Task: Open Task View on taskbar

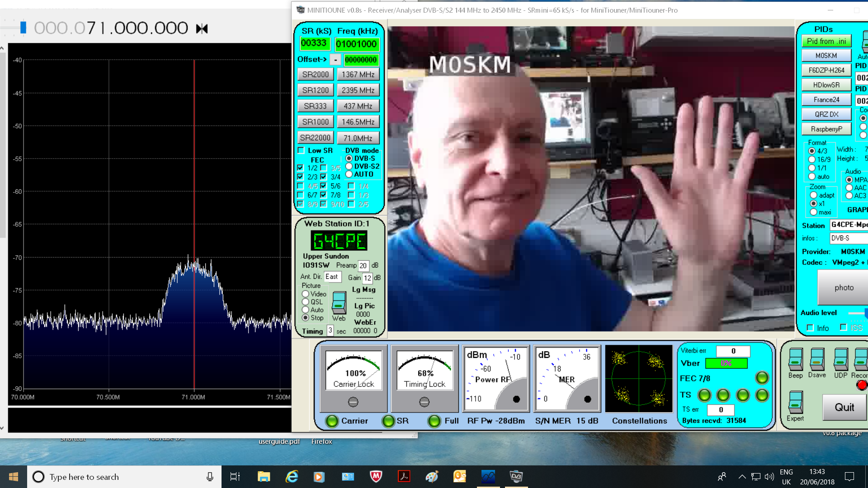Action: point(235,477)
